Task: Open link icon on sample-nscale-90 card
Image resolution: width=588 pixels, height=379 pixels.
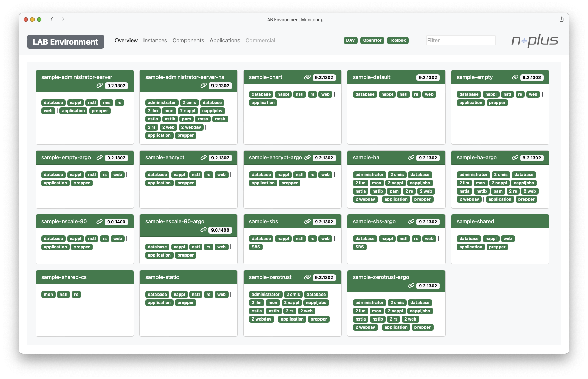Action: (x=99, y=222)
